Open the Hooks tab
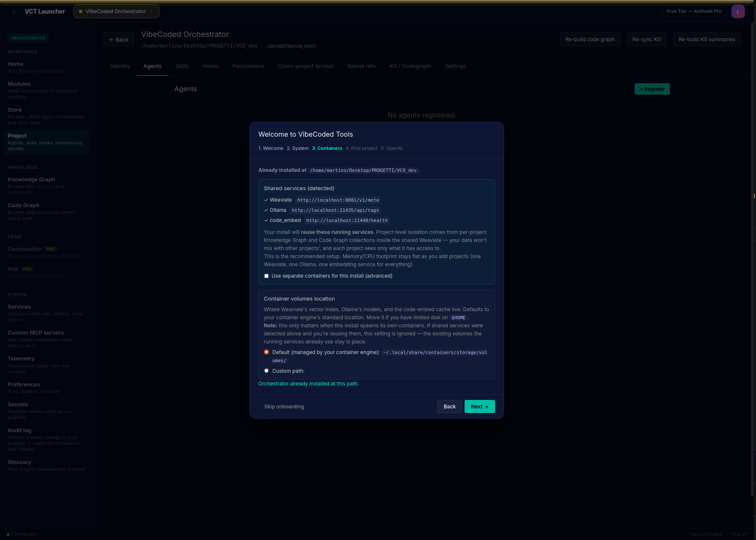This screenshot has width=756, height=540. pos(210,66)
